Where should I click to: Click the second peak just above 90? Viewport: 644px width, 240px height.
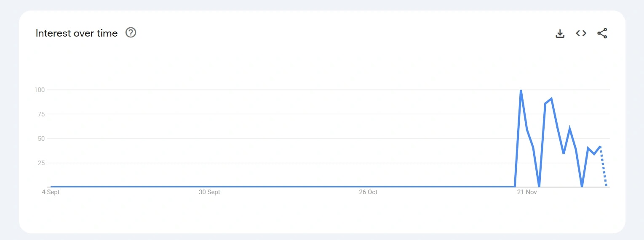point(551,99)
